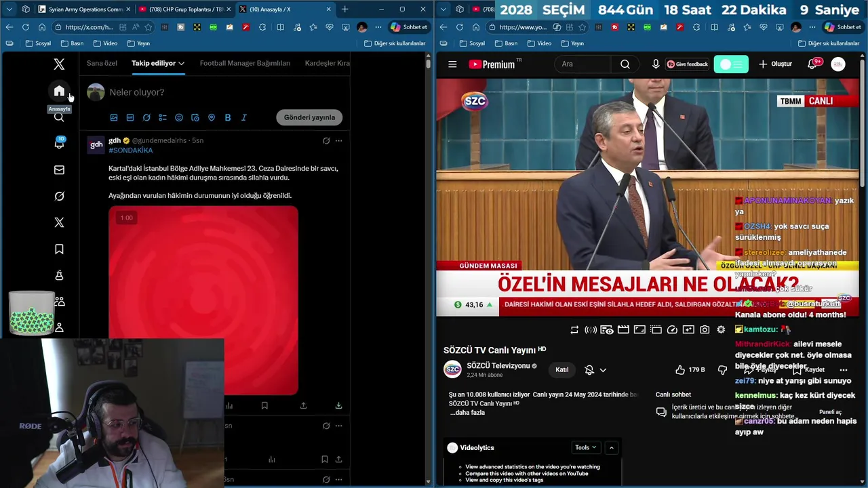Open Communities icon in X sidebar
Viewport: 868px width, 488px height.
(x=59, y=301)
